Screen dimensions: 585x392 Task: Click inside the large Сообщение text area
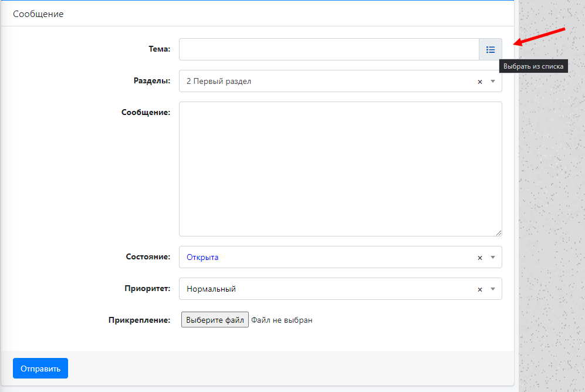[x=340, y=169]
